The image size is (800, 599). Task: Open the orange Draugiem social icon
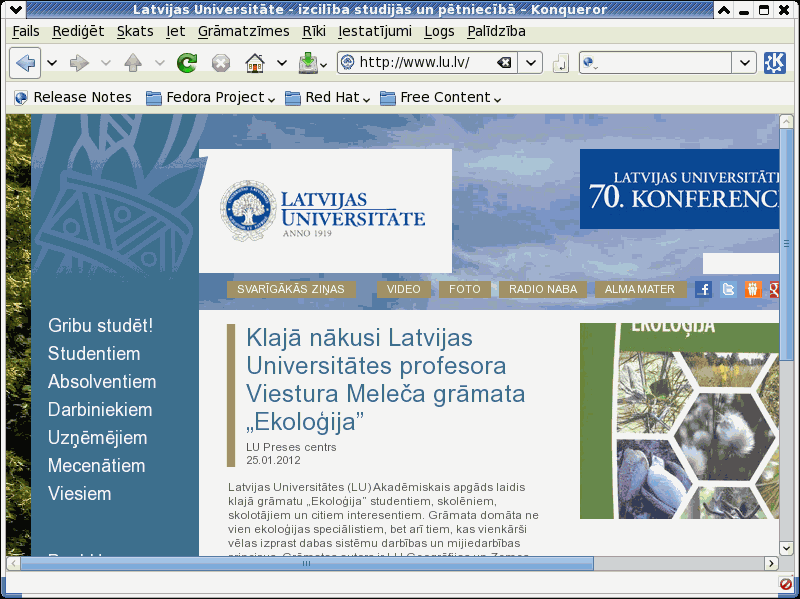pyautogui.click(x=753, y=289)
